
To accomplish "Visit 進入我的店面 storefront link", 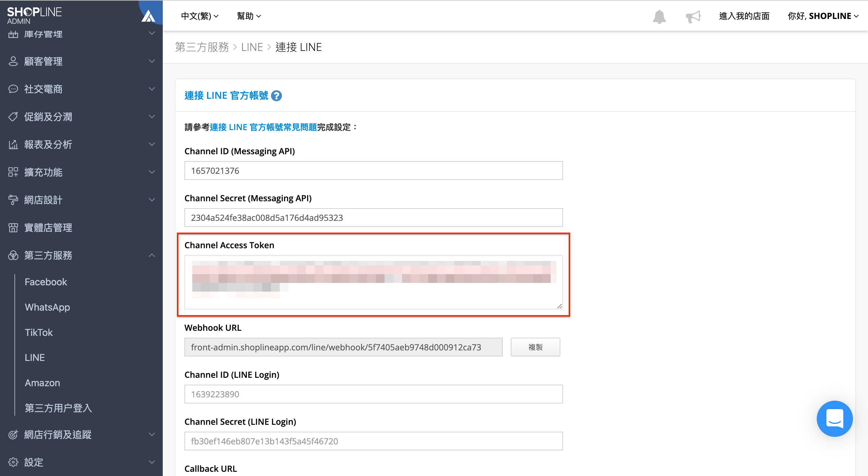I will pos(744,16).
